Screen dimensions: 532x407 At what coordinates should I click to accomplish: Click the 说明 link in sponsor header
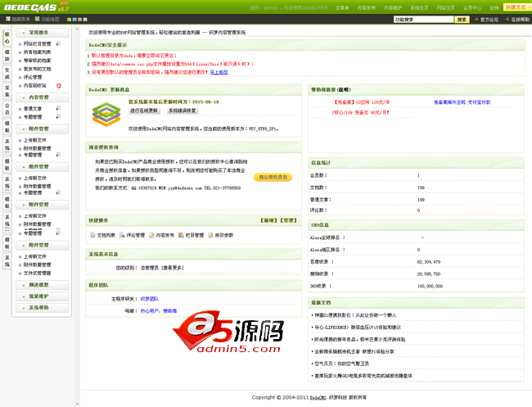coord(344,89)
